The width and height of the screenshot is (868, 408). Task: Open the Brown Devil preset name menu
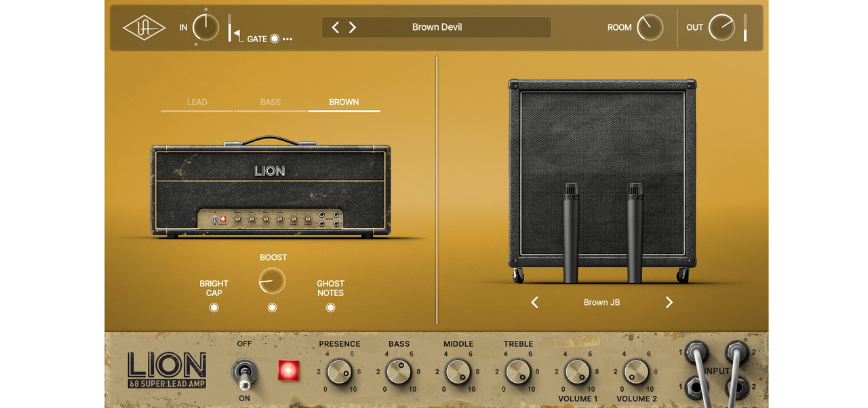pyautogui.click(x=437, y=27)
